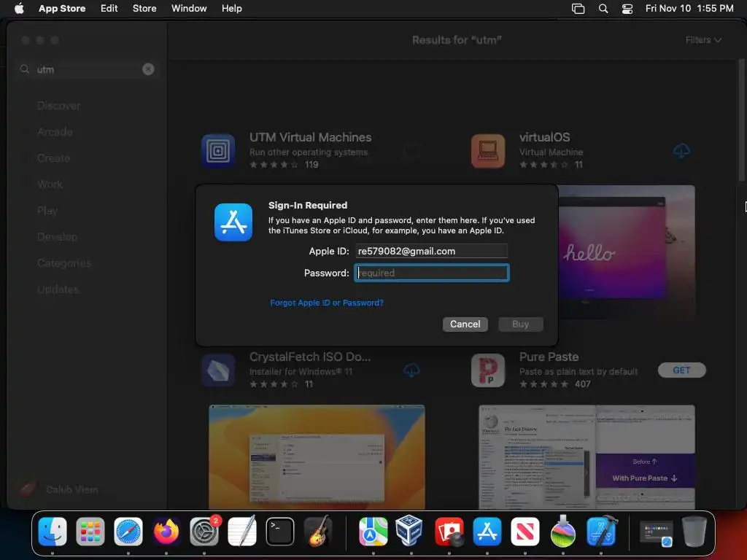This screenshot has height=560, width=747.
Task: Open the Pure Paste screenshot thumbnail
Action: click(587, 457)
